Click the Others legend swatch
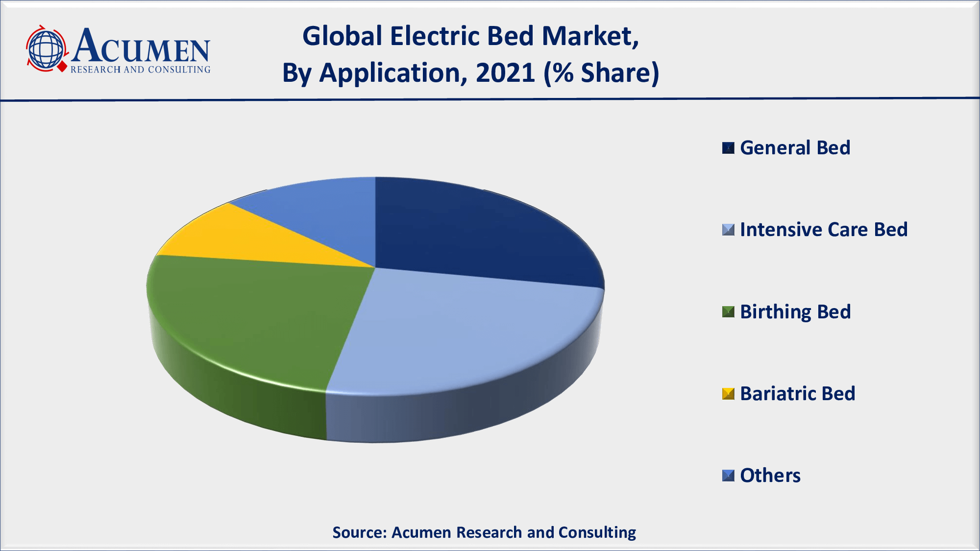Screen dimensions: 980x551 (728, 476)
